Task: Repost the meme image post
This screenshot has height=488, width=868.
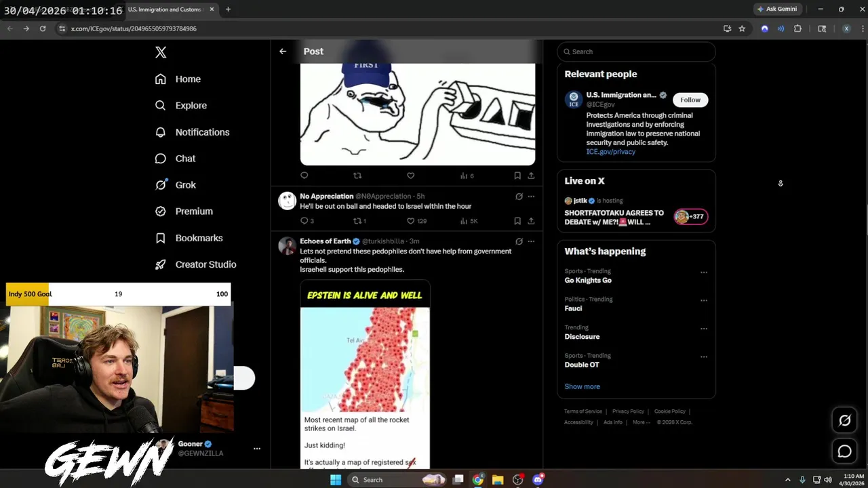Action: click(357, 176)
